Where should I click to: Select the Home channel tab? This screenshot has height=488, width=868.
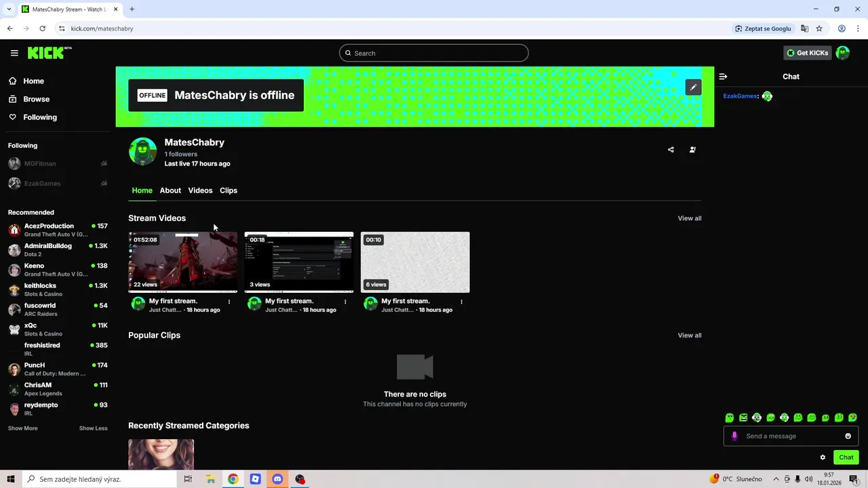tap(142, 190)
